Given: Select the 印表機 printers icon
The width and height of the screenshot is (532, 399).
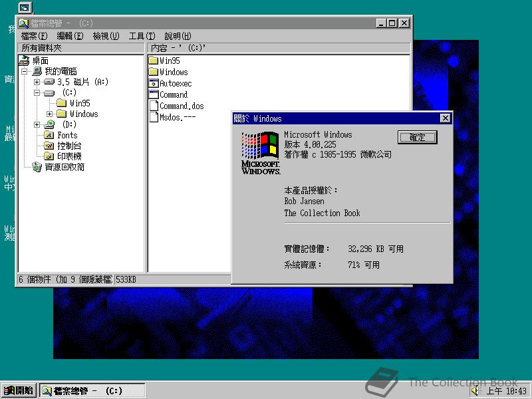Looking at the screenshot, I should point(49,156).
